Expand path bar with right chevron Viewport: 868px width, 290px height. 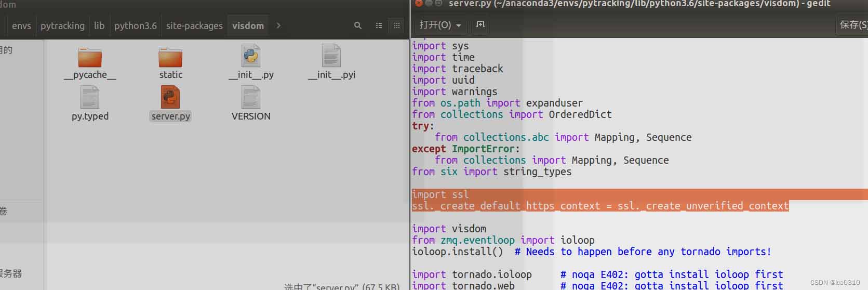[278, 25]
